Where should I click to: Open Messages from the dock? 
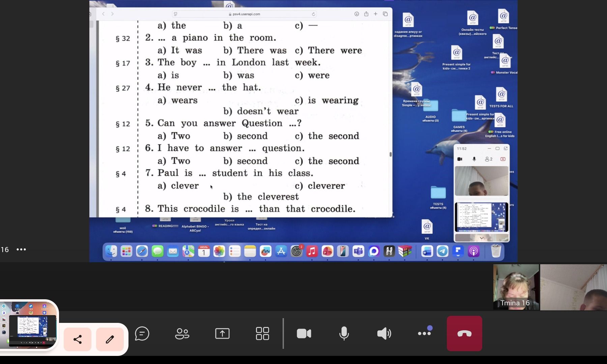[x=157, y=251]
